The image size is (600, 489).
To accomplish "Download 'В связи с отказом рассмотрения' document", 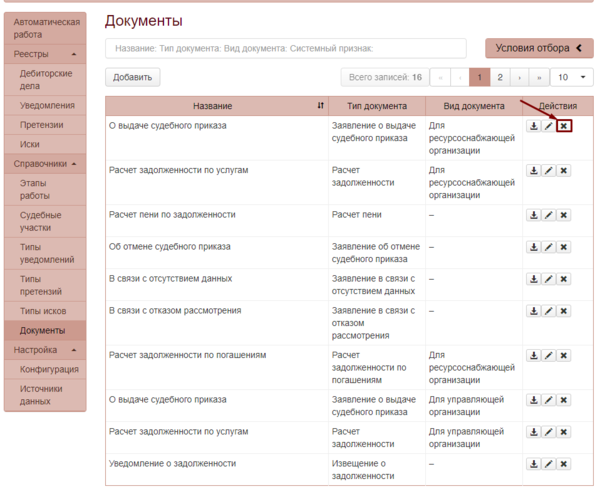I will (x=533, y=311).
